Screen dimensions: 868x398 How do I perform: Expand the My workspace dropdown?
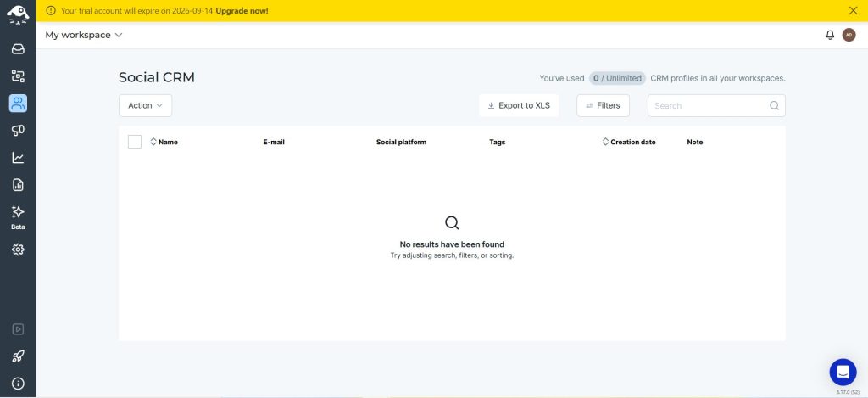(84, 35)
